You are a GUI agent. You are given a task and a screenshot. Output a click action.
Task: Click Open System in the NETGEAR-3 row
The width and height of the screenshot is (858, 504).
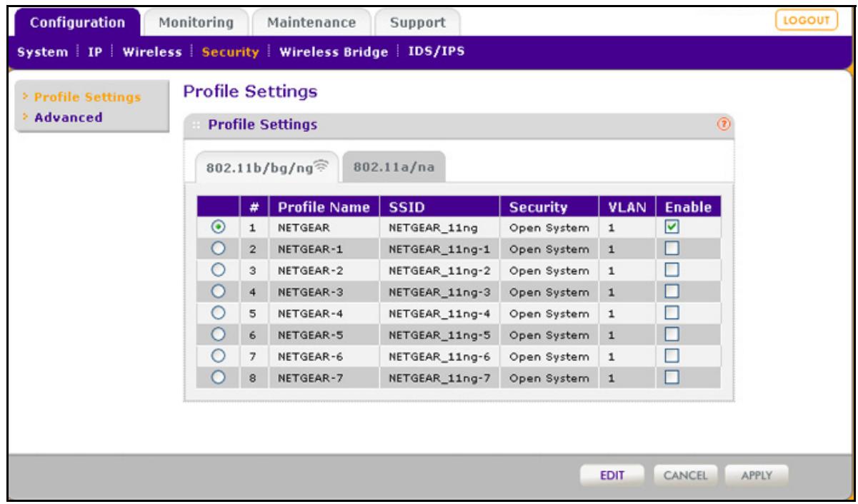click(549, 292)
